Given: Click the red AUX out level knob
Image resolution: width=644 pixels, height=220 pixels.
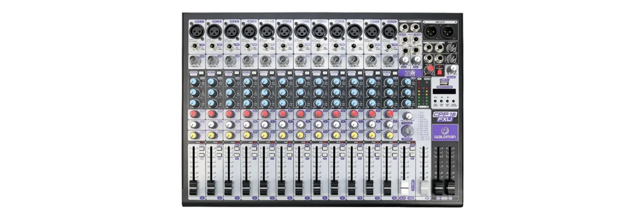Looking at the screenshot, I should click(429, 70).
